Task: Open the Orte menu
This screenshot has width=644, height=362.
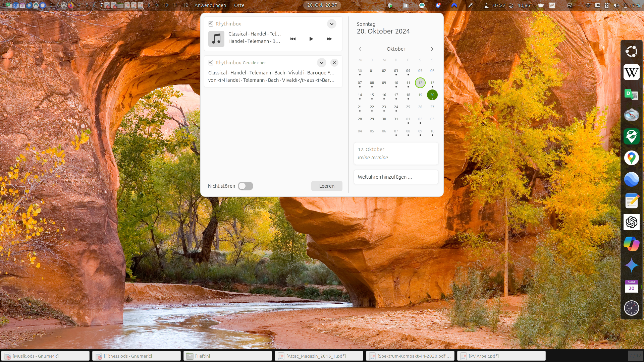Action: pyautogui.click(x=239, y=5)
